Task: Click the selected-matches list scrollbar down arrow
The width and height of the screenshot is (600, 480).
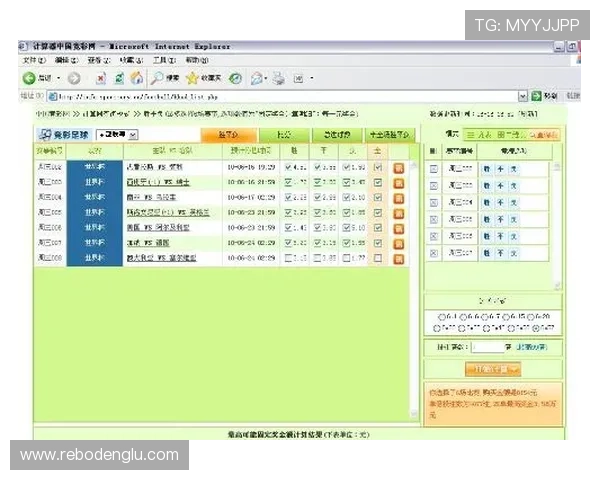Action: (557, 285)
